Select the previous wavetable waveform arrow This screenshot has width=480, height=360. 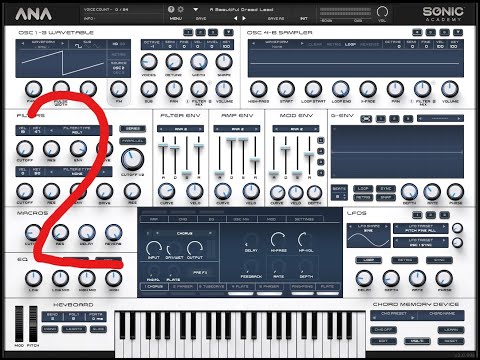click(23, 43)
